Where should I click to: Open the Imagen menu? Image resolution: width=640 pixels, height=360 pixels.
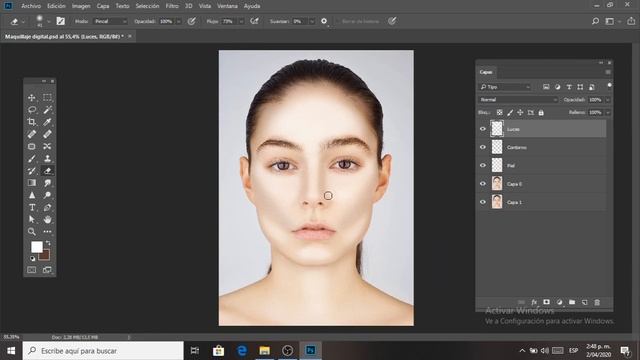point(81,6)
